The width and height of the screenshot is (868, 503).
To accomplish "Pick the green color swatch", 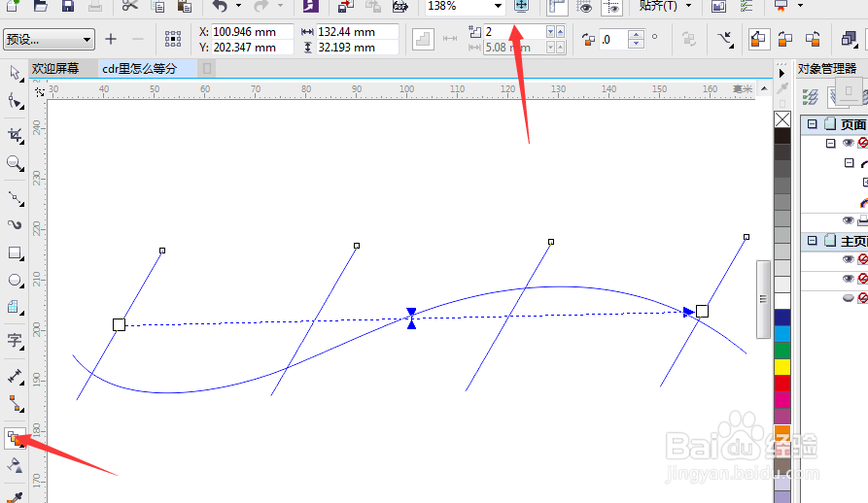I will click(x=782, y=350).
